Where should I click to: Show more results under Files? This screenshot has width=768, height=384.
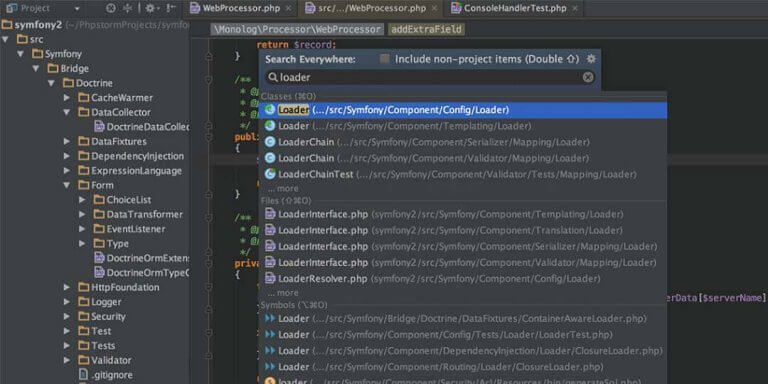click(283, 293)
